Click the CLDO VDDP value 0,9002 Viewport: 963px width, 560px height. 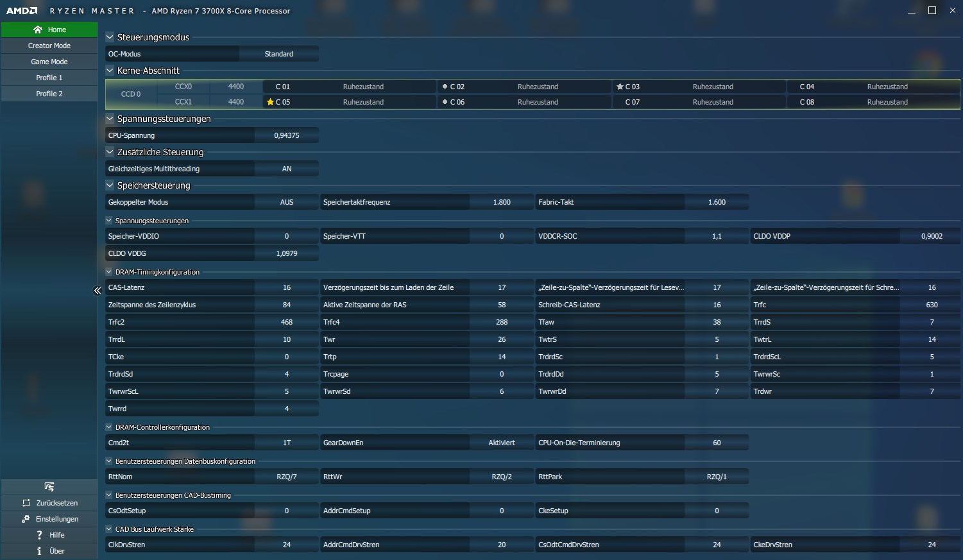(x=932, y=236)
